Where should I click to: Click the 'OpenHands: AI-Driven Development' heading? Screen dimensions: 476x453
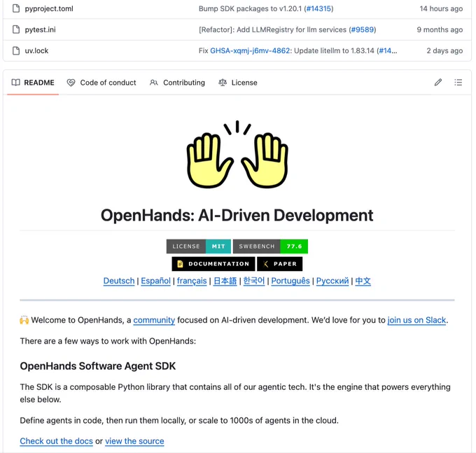pos(237,215)
